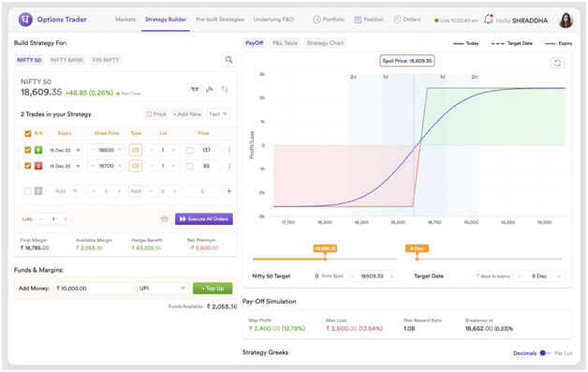Select the PayOff tab
Screen dimensions: 588x372
(255, 43)
